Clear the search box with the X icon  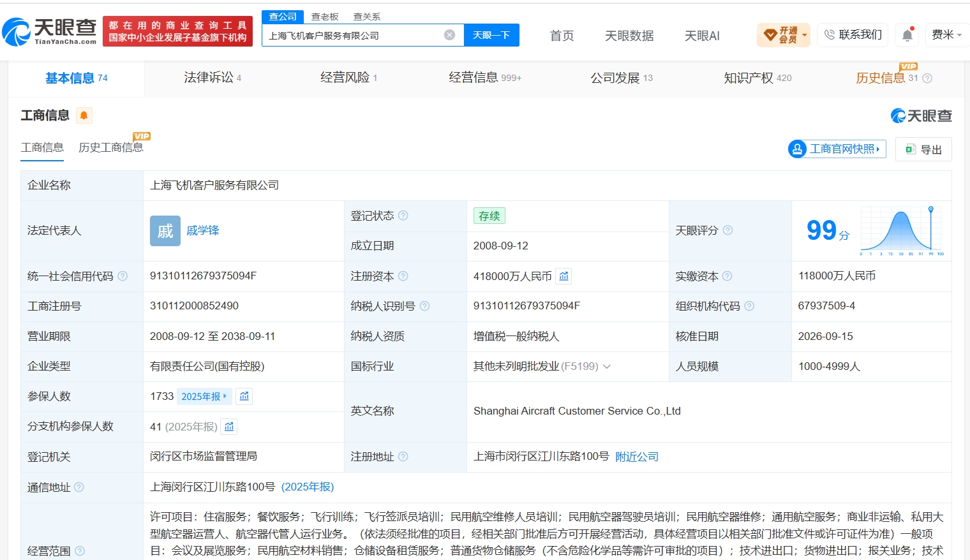point(450,35)
